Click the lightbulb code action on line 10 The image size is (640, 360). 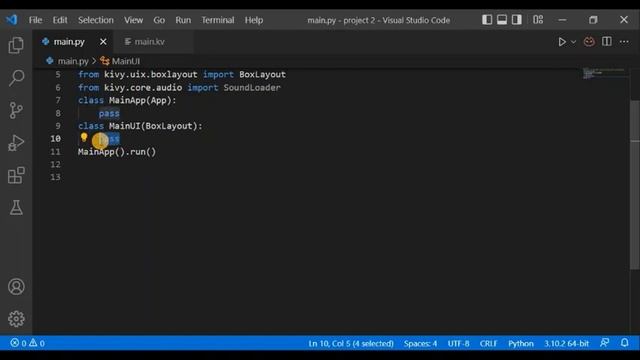(x=84, y=138)
